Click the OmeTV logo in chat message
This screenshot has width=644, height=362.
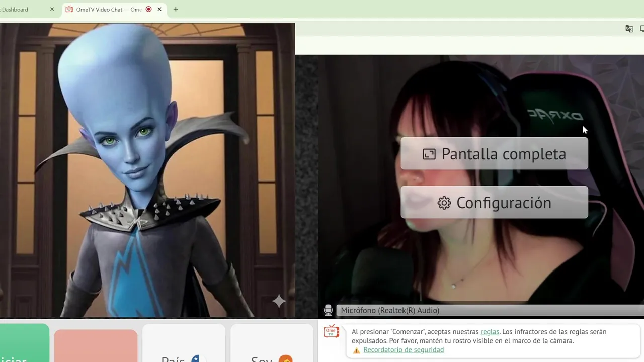pos(331,331)
